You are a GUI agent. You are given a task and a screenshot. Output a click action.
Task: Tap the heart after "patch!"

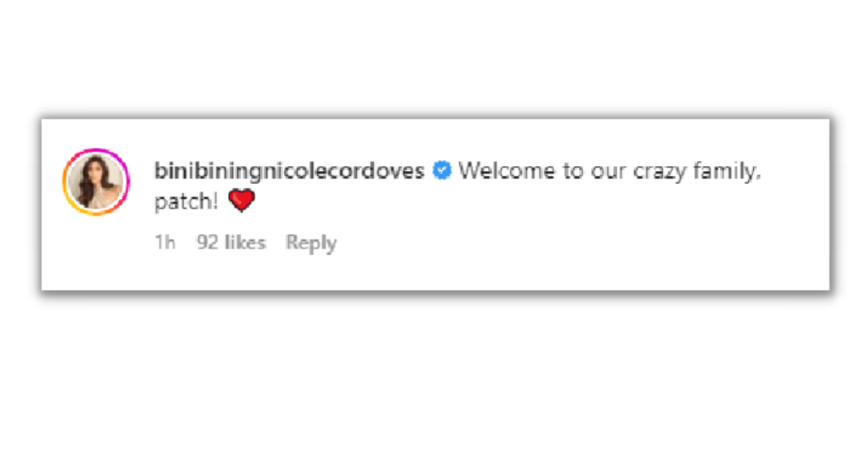click(242, 200)
